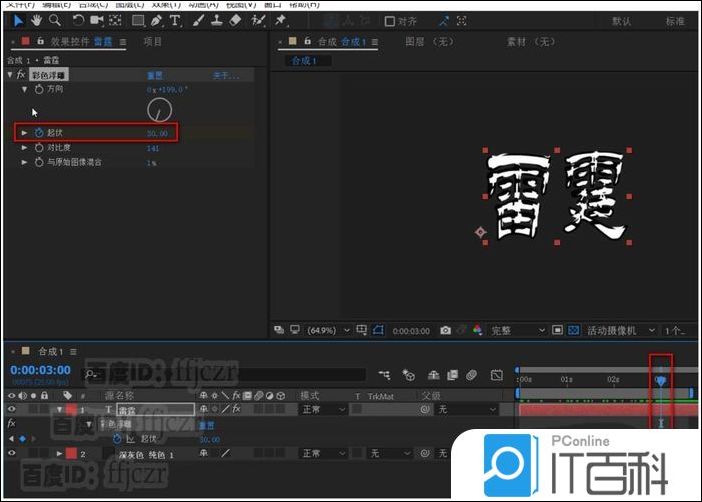This screenshot has width=702, height=502.
Task: Select the Zoom magnifier tool
Action: point(55,20)
